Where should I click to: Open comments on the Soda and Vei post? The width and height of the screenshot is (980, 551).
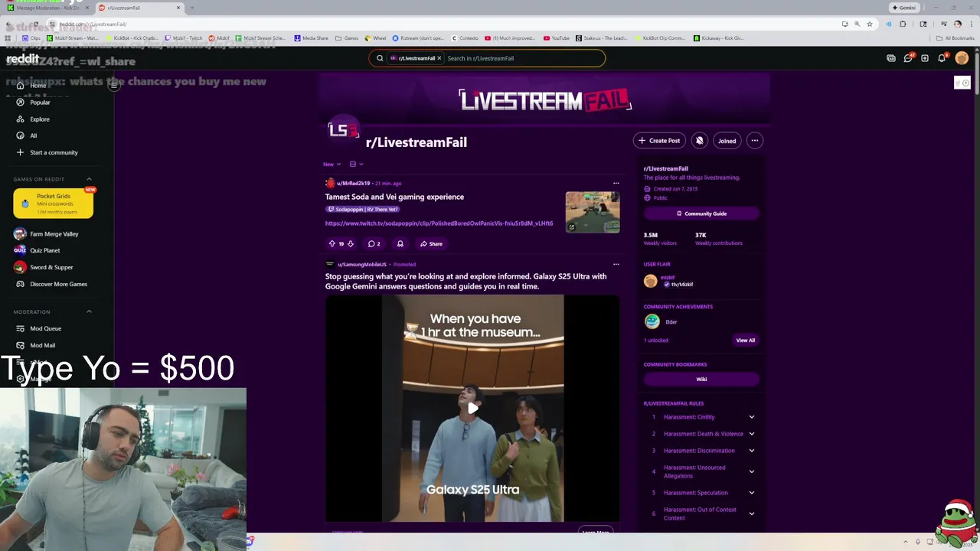pos(374,243)
